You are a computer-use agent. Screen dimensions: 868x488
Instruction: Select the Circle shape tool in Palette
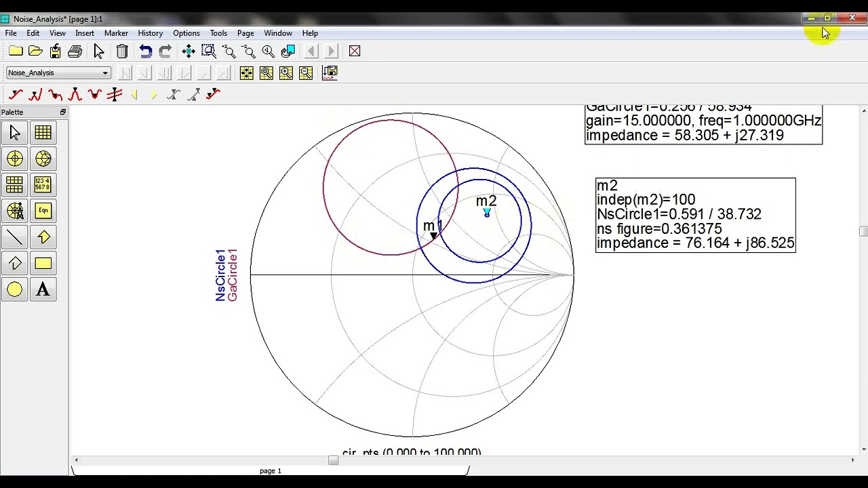pos(15,290)
